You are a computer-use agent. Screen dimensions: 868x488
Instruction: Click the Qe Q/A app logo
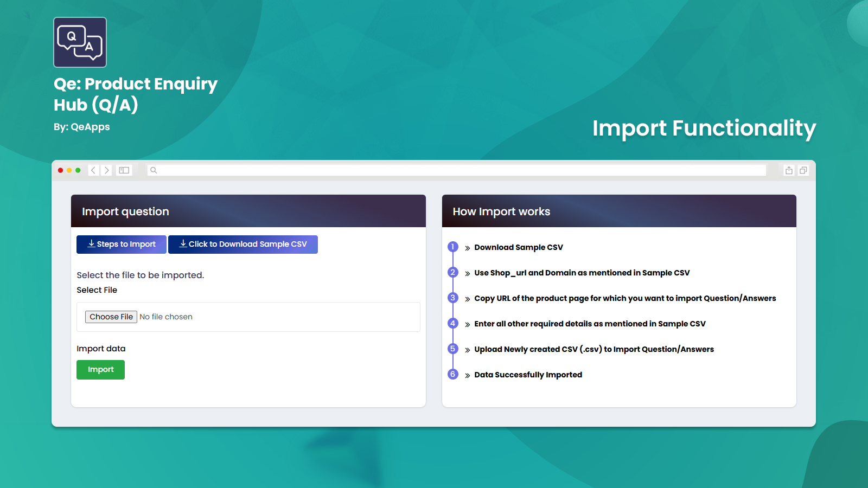(x=80, y=42)
